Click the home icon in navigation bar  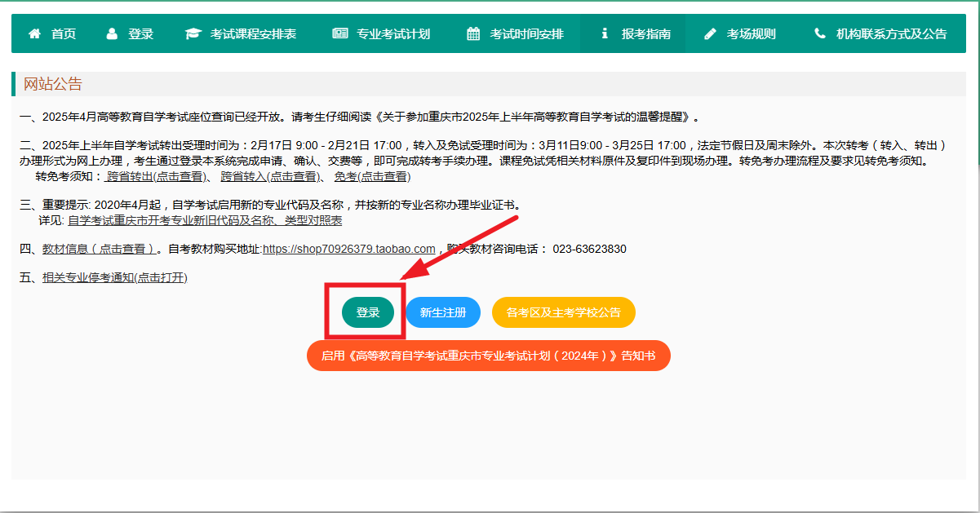pyautogui.click(x=34, y=34)
